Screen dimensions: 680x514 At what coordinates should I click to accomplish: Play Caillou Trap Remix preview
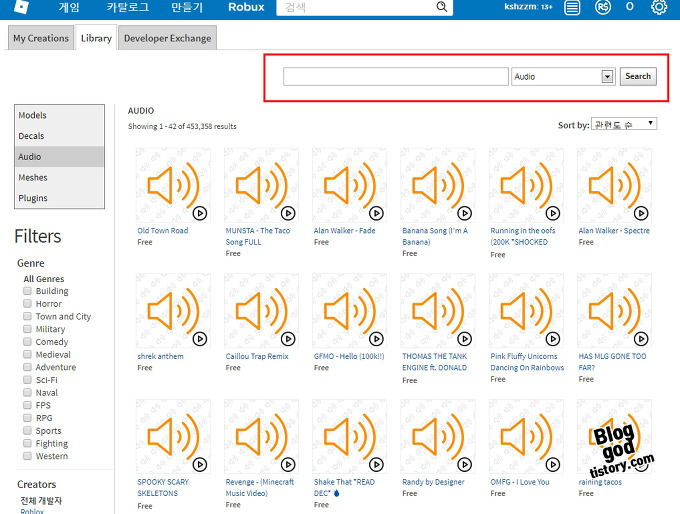pos(288,339)
